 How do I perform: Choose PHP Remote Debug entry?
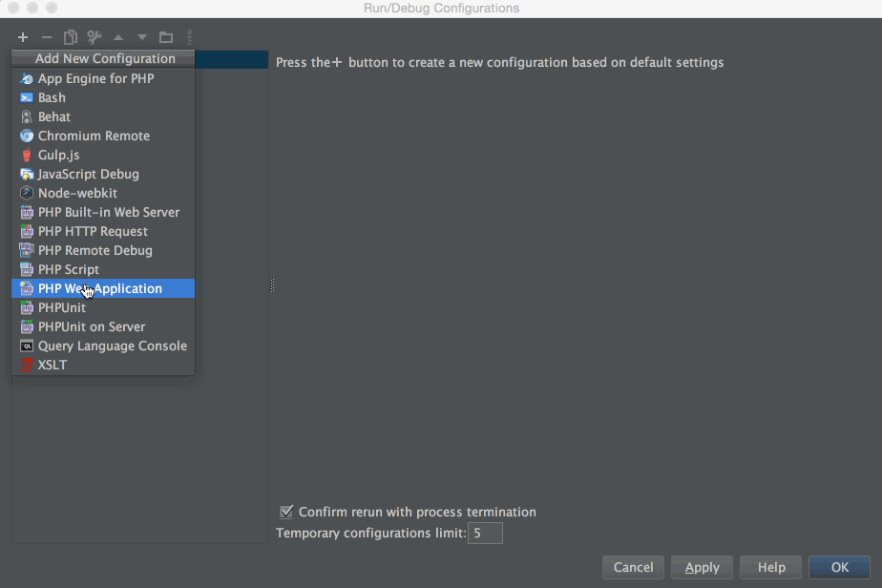(x=103, y=250)
